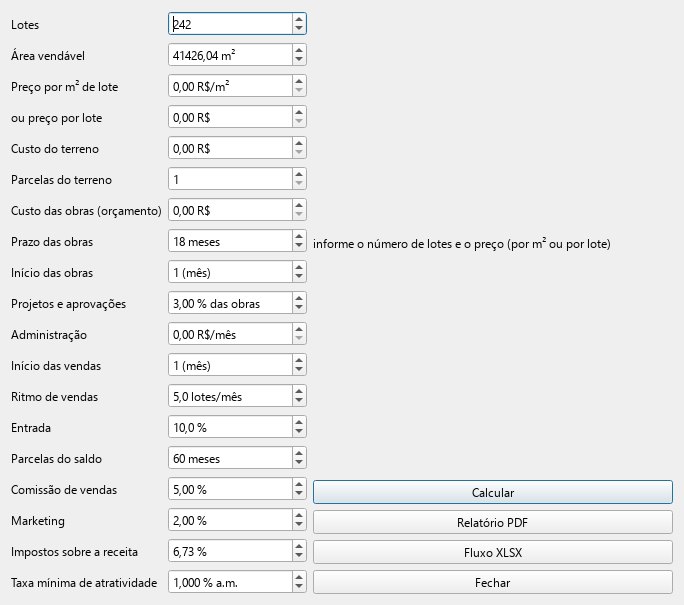Click the Administração R$/mês field
Viewport: 684px width, 605px height.
230,334
